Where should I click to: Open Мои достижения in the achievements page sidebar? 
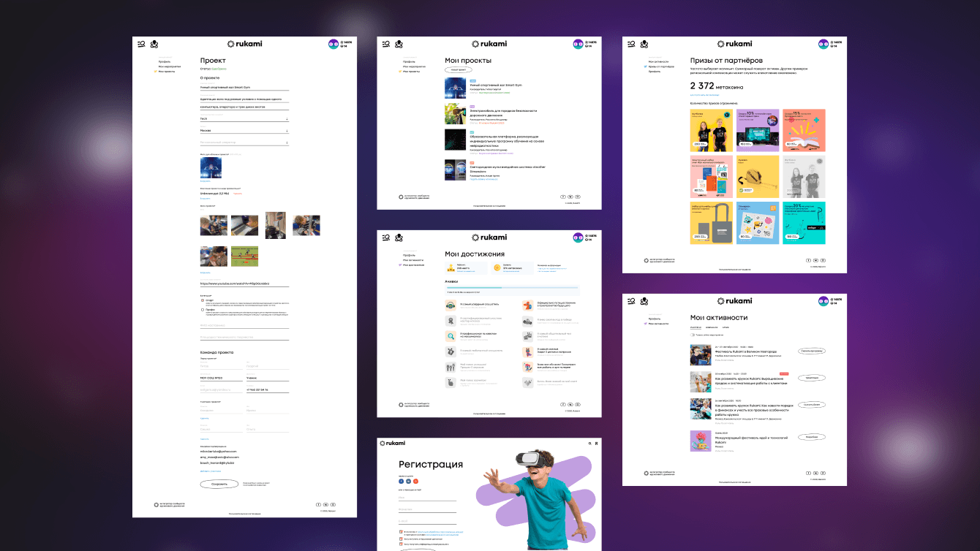[413, 265]
